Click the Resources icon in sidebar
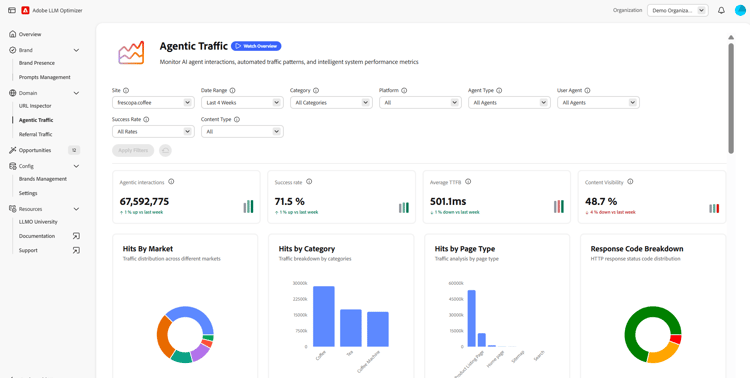Screen dimensions: 750x378 click(x=12, y=209)
